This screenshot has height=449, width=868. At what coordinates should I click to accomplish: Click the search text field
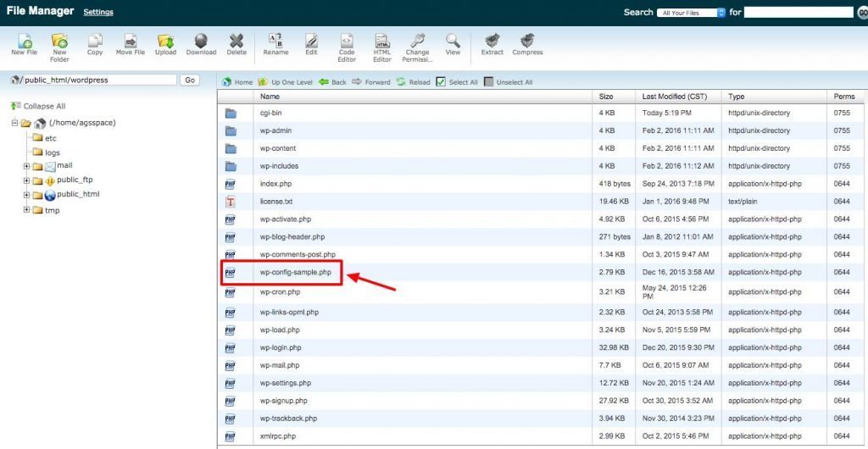tap(798, 12)
